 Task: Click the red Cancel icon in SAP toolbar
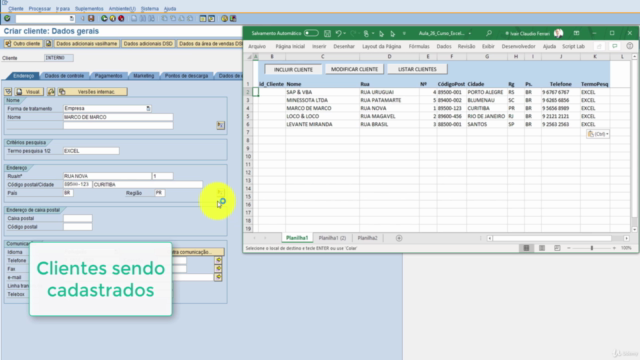(x=121, y=18)
